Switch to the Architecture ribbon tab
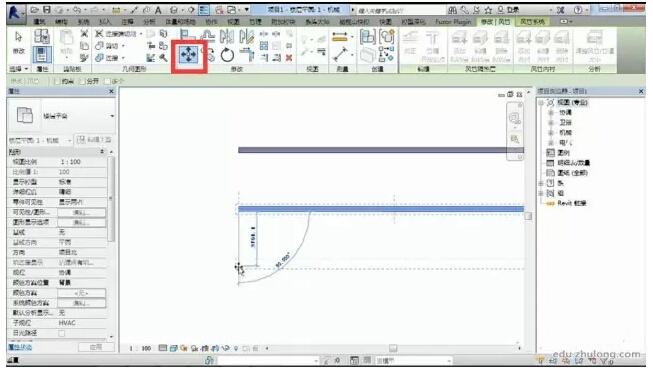This screenshot has height=374, width=653. pyautogui.click(x=40, y=21)
